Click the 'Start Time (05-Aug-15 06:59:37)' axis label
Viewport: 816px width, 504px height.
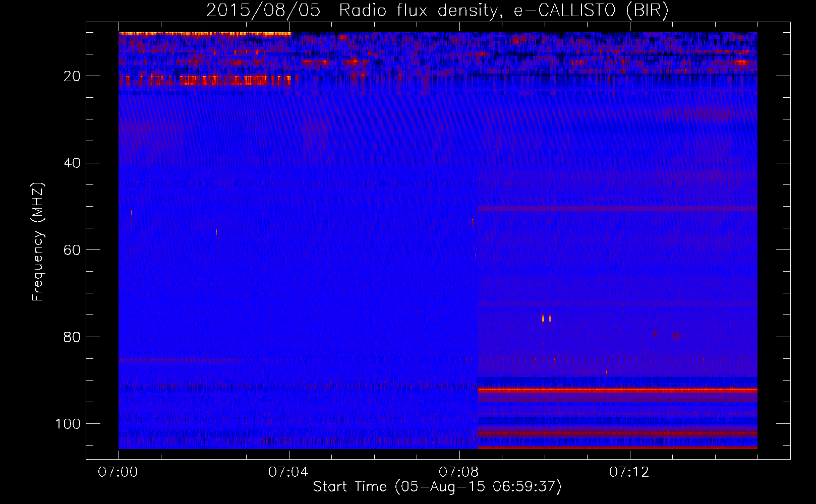pyautogui.click(x=437, y=487)
